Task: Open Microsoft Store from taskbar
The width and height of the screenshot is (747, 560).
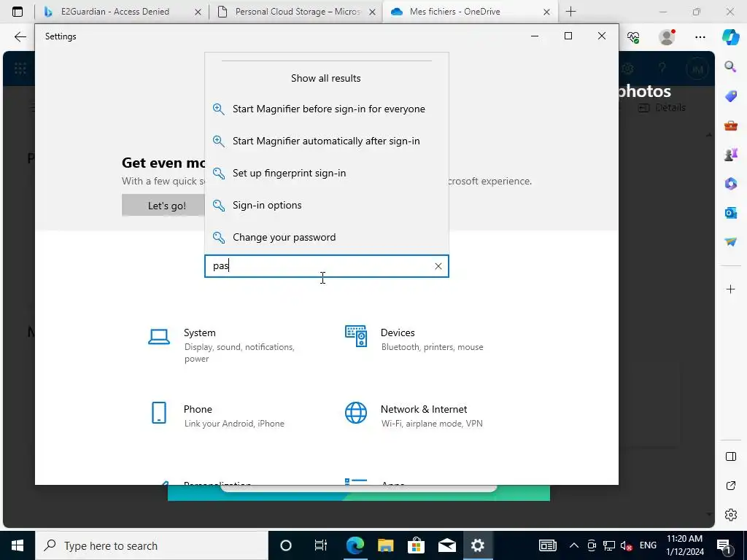Action: [416, 545]
